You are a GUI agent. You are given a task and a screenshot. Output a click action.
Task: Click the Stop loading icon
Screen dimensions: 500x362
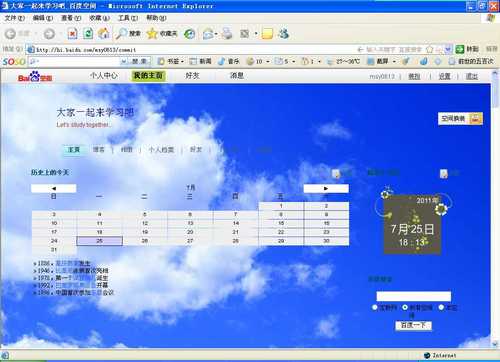[72, 33]
